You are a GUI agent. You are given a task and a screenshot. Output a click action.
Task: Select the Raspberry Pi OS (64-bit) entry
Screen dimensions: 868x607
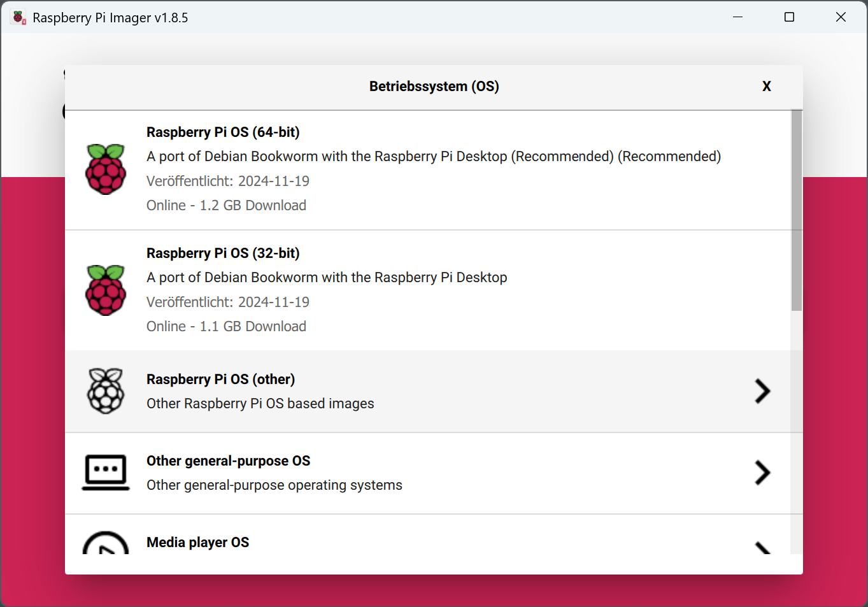pos(382,169)
